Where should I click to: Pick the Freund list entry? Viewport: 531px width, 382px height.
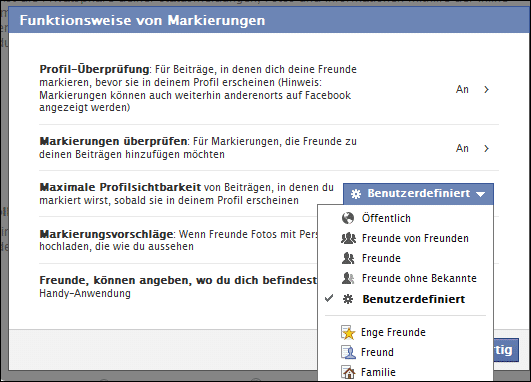(x=405, y=352)
